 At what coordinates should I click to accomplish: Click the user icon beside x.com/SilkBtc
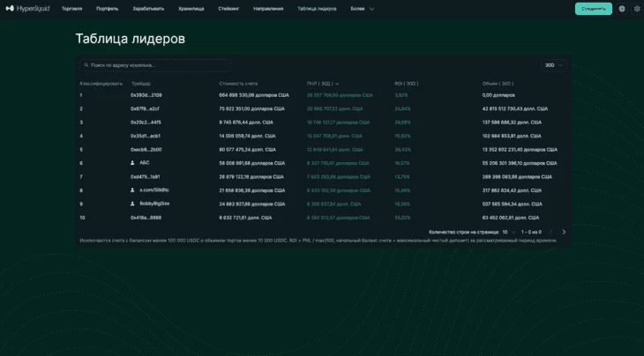[132, 190]
